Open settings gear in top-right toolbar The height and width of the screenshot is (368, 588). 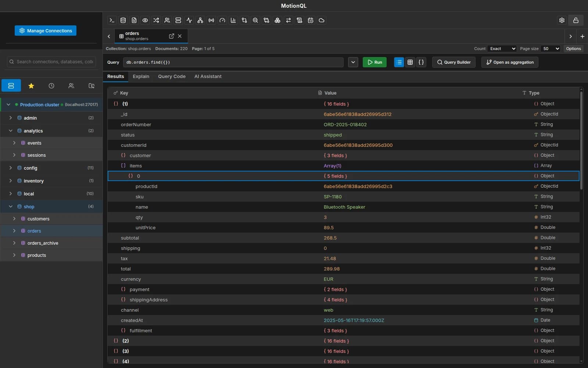[562, 20]
